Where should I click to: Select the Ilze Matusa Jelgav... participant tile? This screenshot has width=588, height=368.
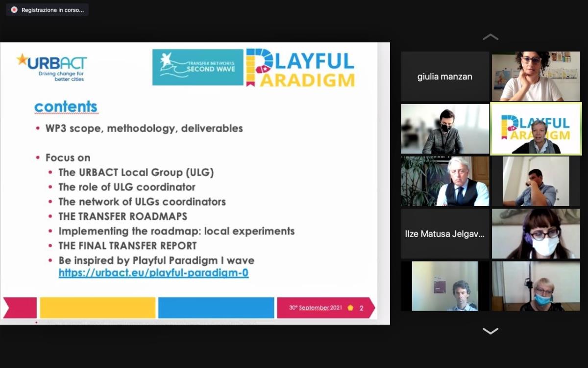point(445,234)
